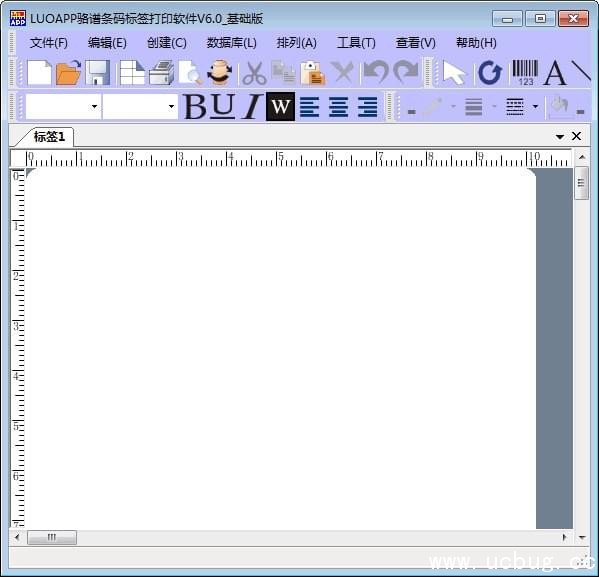Toggle underline text formatting
This screenshot has height=577, width=599.
[223, 107]
